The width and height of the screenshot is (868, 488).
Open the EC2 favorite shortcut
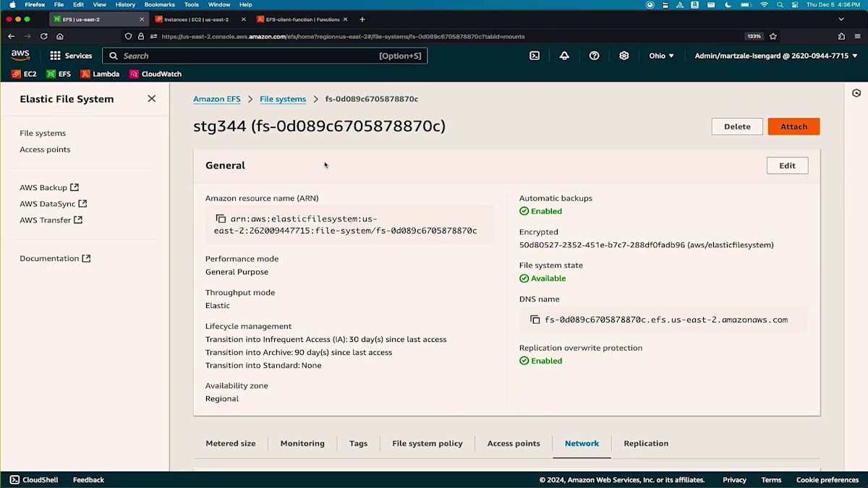click(24, 74)
